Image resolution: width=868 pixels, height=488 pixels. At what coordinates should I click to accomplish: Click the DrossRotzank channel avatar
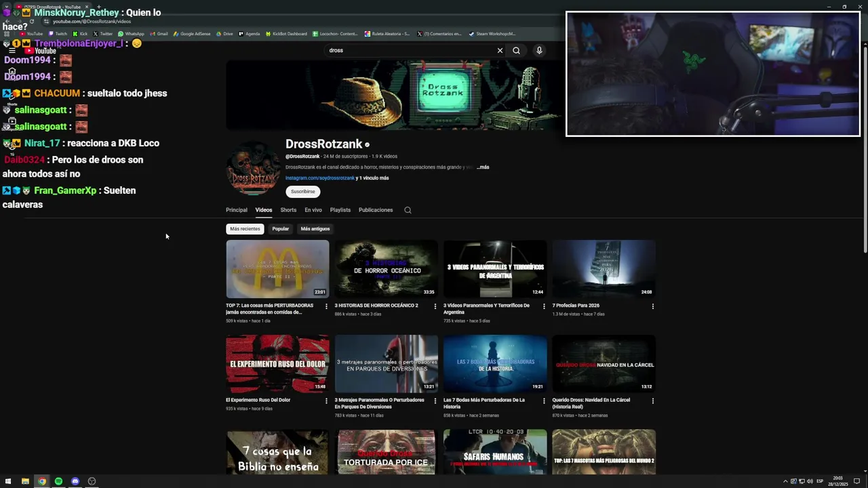point(253,169)
